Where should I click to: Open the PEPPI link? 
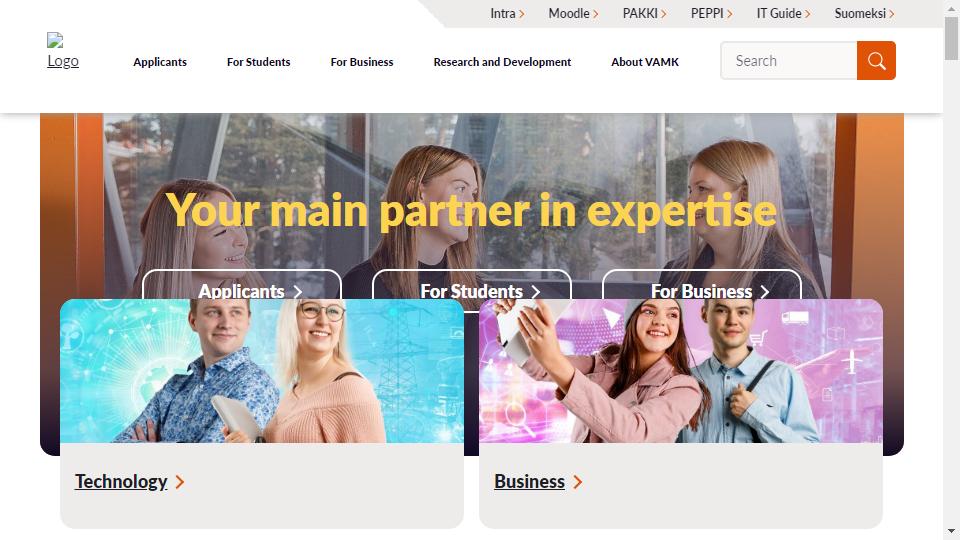coord(707,13)
